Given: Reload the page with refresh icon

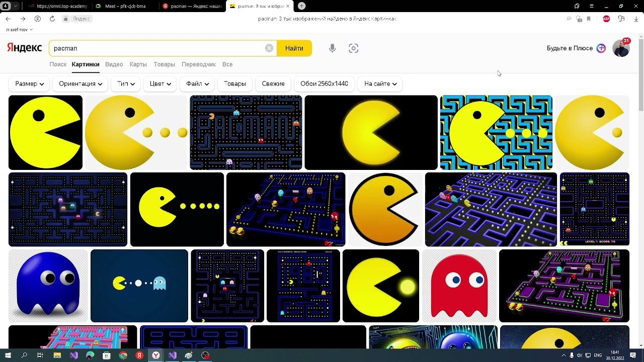Looking at the screenshot, I should (x=52, y=19).
